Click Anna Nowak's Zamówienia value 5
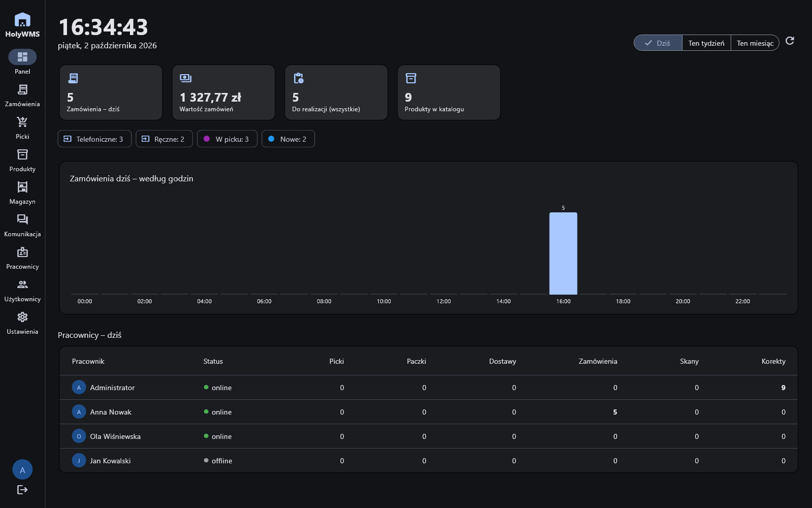Screen dimensions: 812x508 tap(615, 412)
